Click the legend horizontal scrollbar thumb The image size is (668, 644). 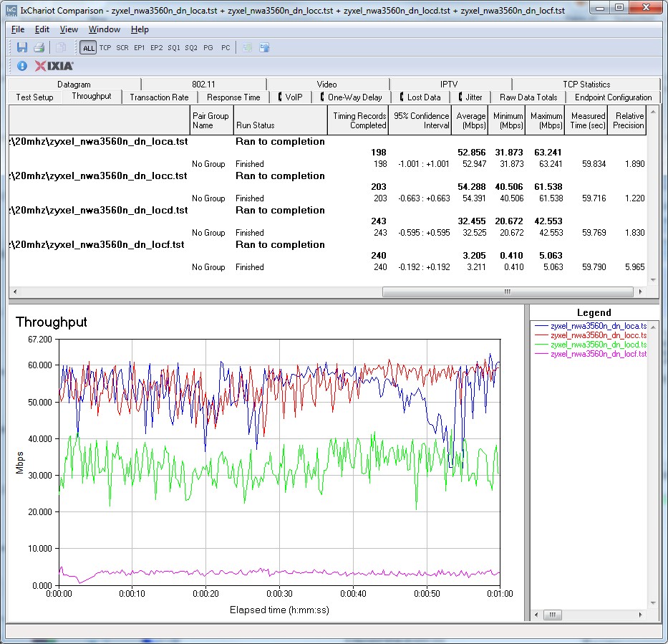tap(553, 615)
